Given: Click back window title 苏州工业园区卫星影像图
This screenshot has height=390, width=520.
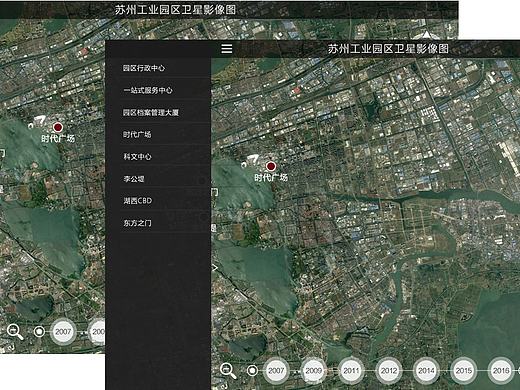Looking at the screenshot, I should (x=175, y=10).
